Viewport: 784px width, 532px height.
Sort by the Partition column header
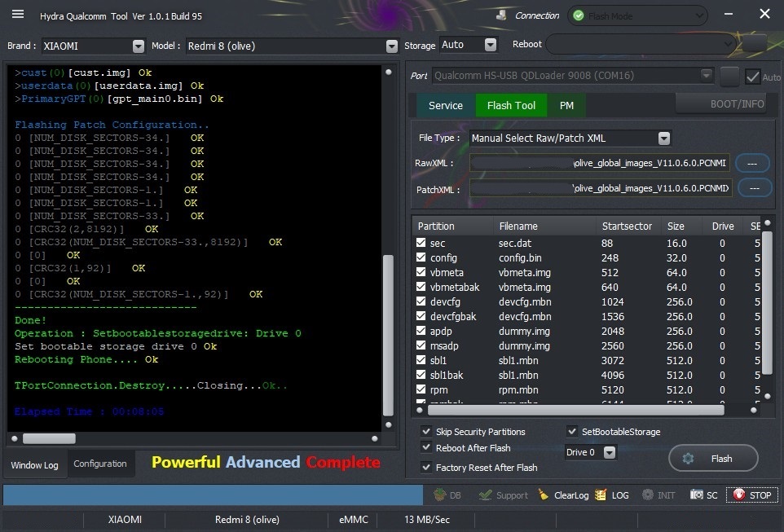(453, 226)
